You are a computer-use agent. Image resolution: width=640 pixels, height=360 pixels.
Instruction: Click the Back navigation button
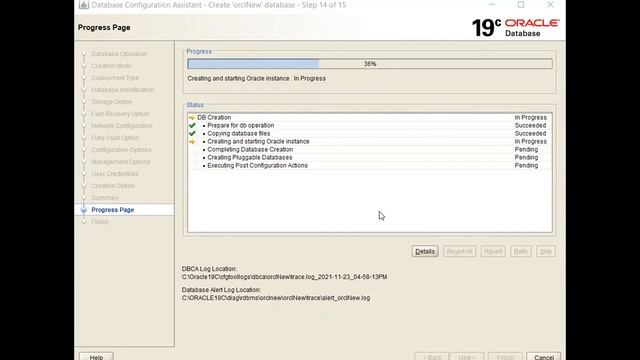[432, 357]
